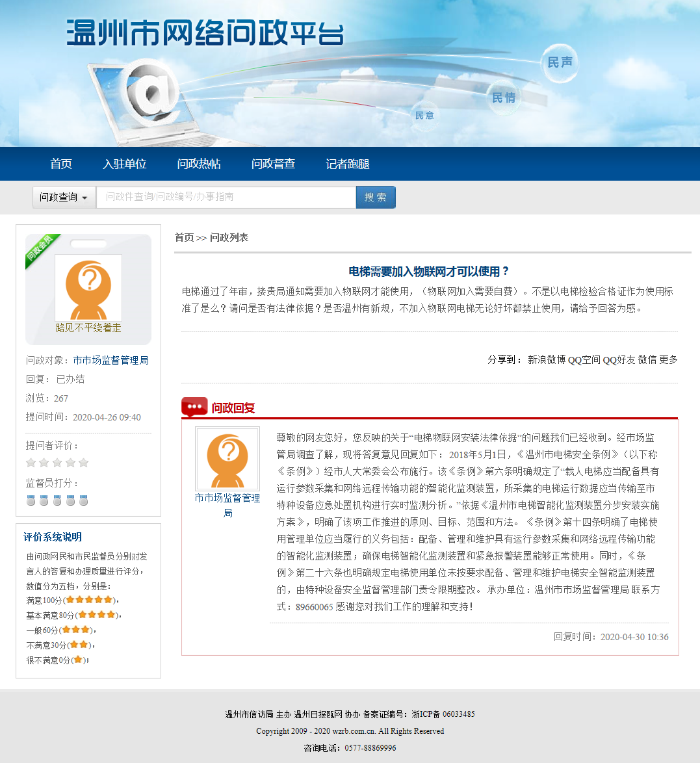Click the 路见不平绕着走 user avatar
The height and width of the screenshot is (763, 700).
[x=88, y=287]
